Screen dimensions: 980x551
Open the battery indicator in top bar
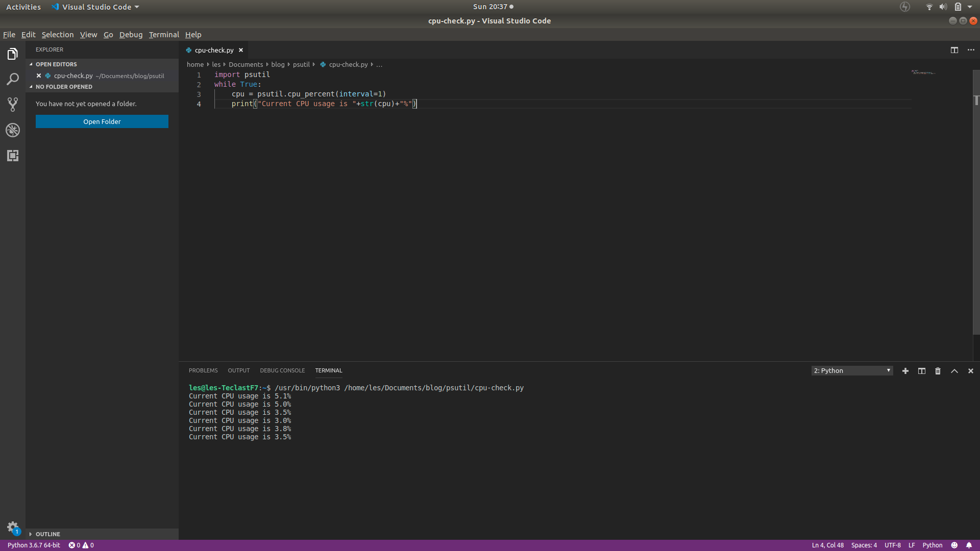pos(958,7)
